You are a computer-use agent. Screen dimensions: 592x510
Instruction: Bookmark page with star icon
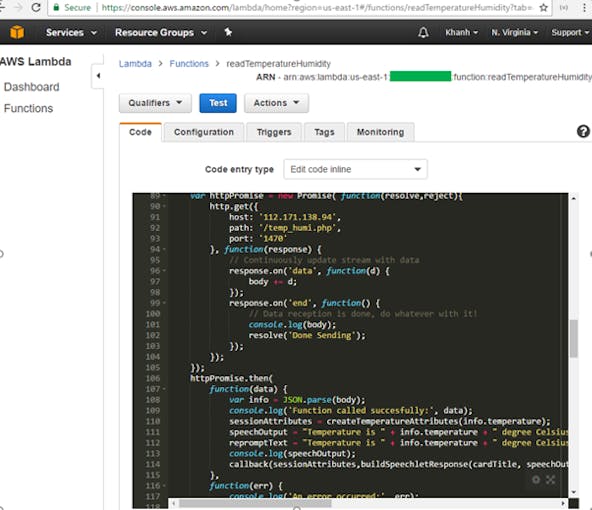544,8
